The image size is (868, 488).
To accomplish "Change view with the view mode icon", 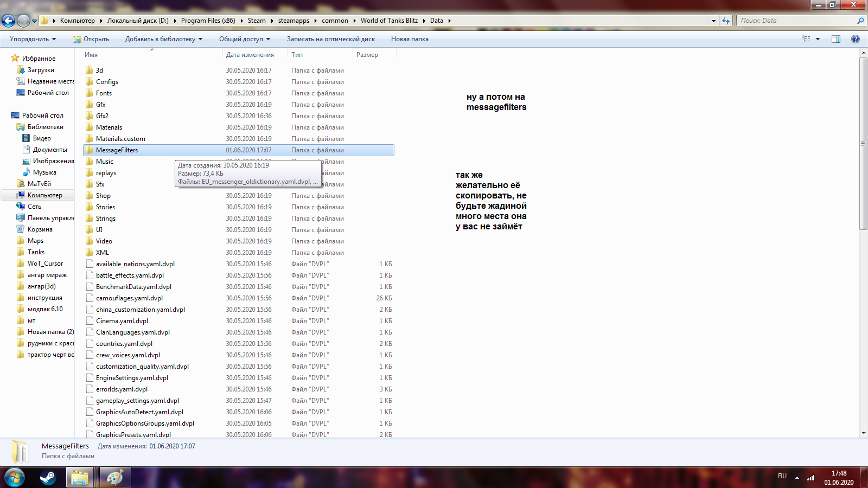I will 806,39.
